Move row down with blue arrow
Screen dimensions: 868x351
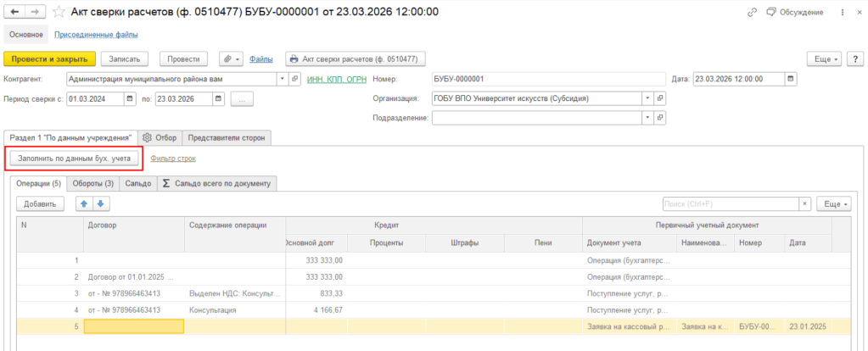(101, 204)
